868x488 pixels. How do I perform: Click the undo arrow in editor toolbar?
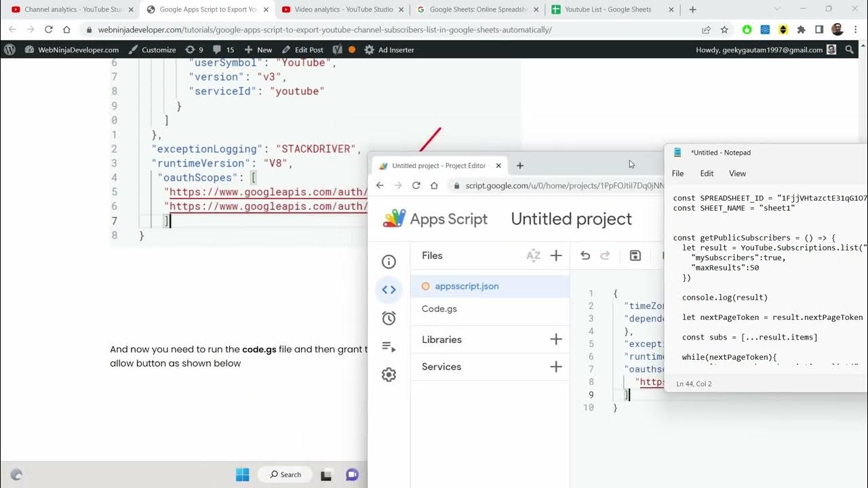[x=585, y=256]
